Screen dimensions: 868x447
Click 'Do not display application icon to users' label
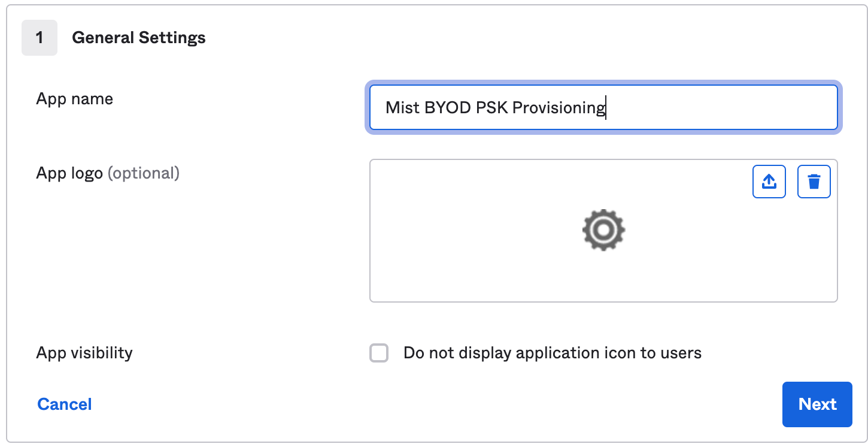(x=552, y=353)
